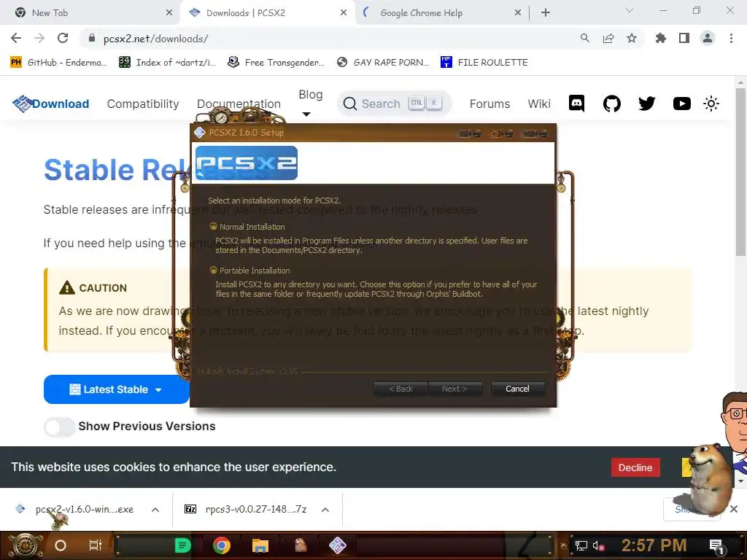The width and height of the screenshot is (747, 560).
Task: Click Cancel in PCSX2 Setup
Action: tap(517, 389)
